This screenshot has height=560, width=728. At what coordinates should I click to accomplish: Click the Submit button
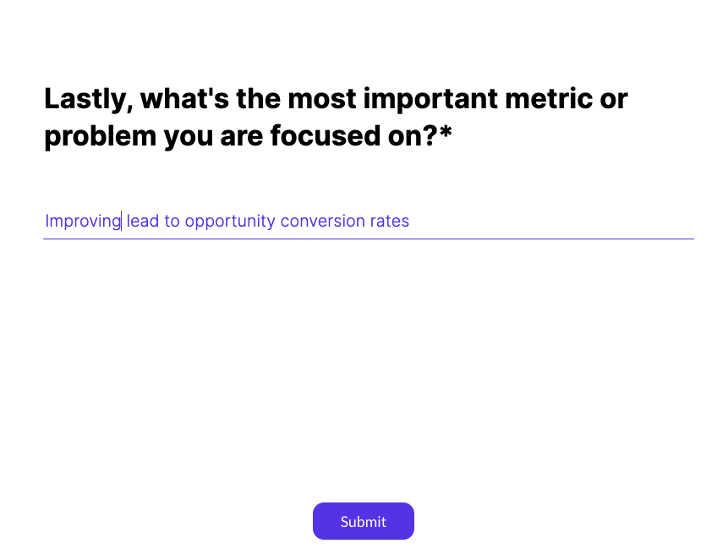tap(364, 521)
